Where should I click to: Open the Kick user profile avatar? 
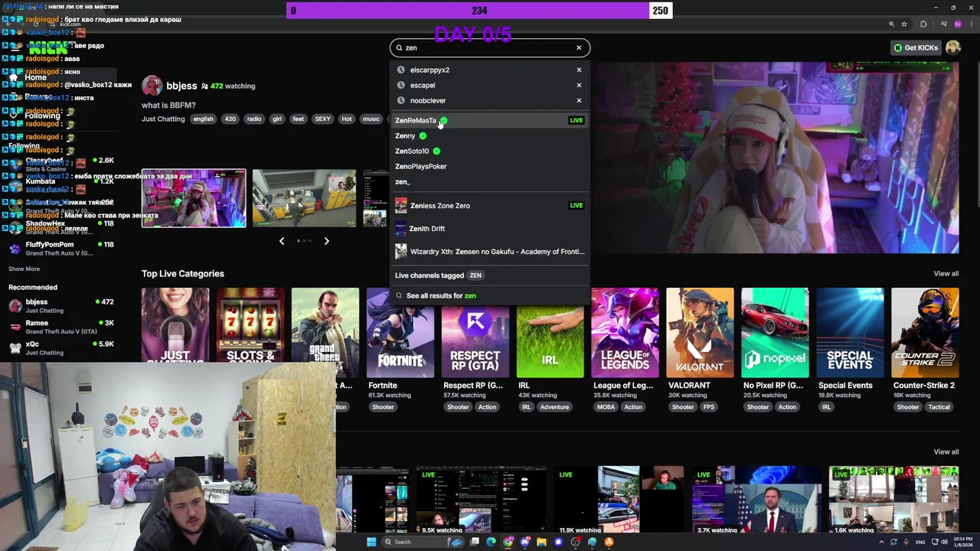pyautogui.click(x=953, y=47)
